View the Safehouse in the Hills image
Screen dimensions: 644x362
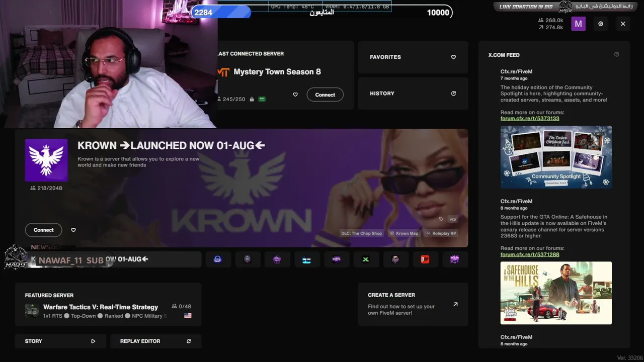click(x=556, y=293)
